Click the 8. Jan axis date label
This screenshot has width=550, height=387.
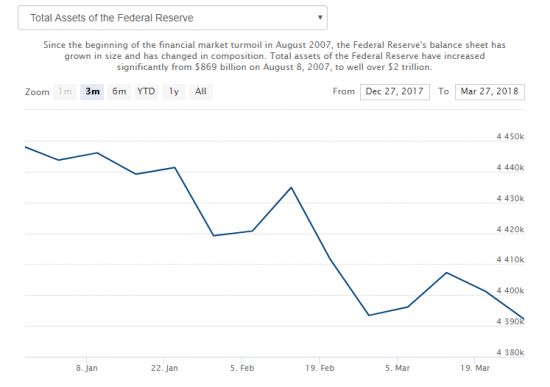click(87, 368)
